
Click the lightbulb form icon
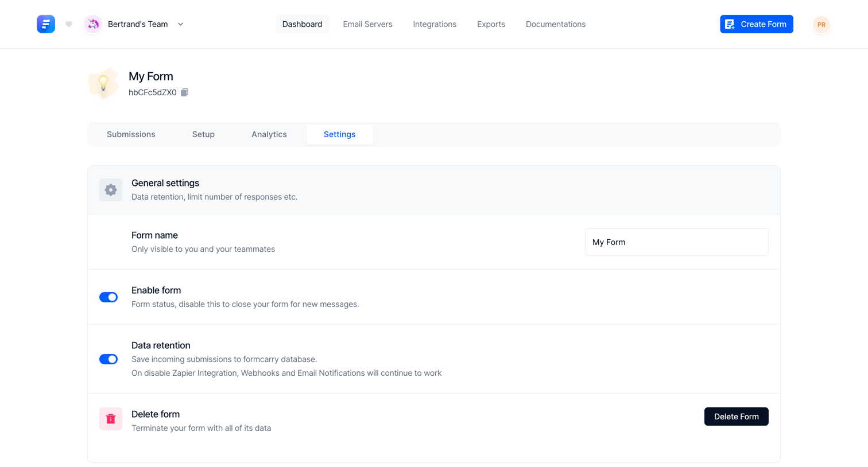[x=103, y=84]
